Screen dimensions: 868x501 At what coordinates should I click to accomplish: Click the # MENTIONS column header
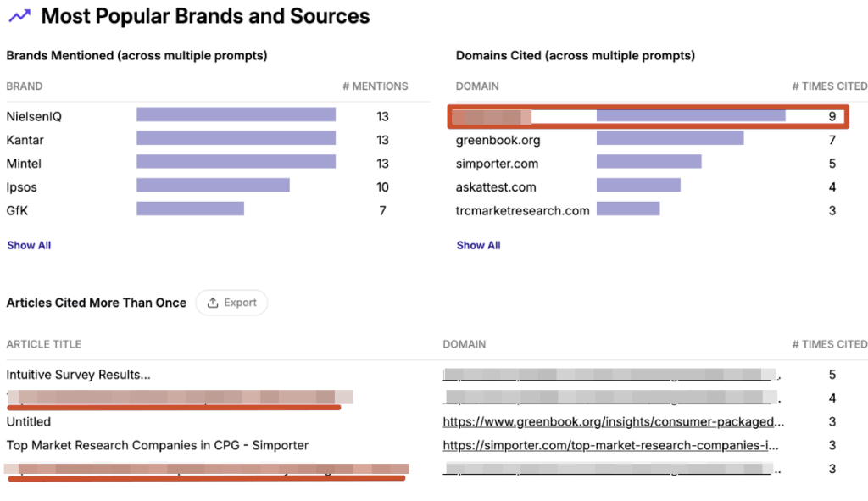point(375,86)
